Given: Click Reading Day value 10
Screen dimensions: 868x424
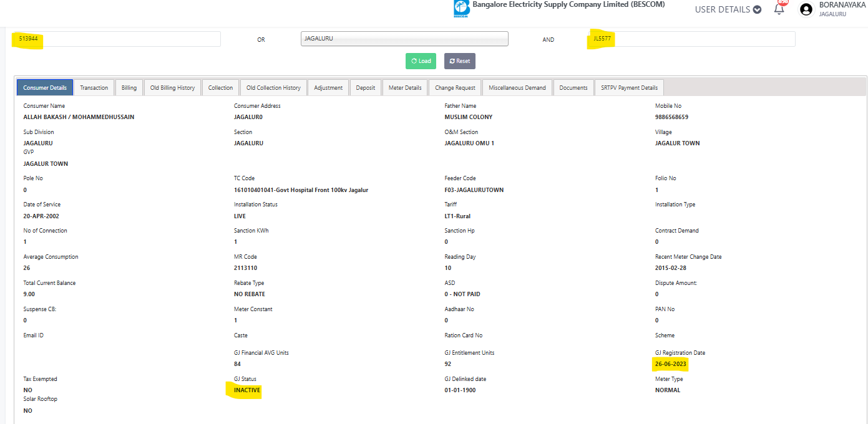Looking at the screenshot, I should click(447, 268).
